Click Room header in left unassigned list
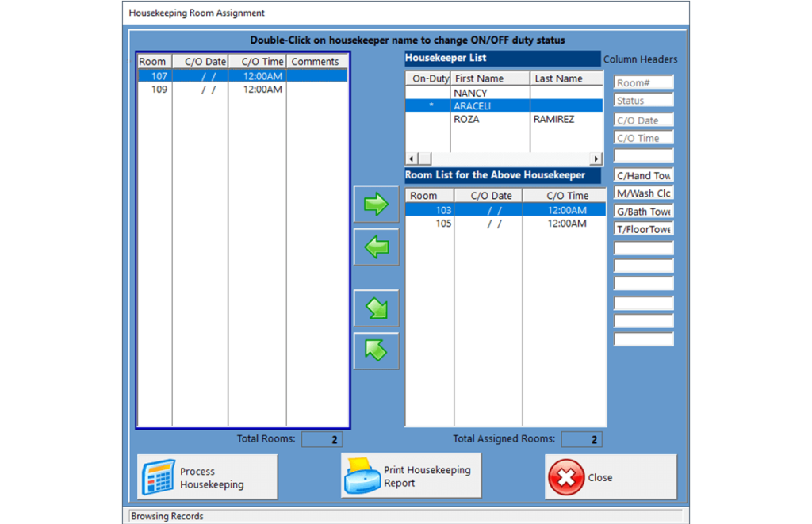This screenshot has width=812, height=524. tap(155, 62)
